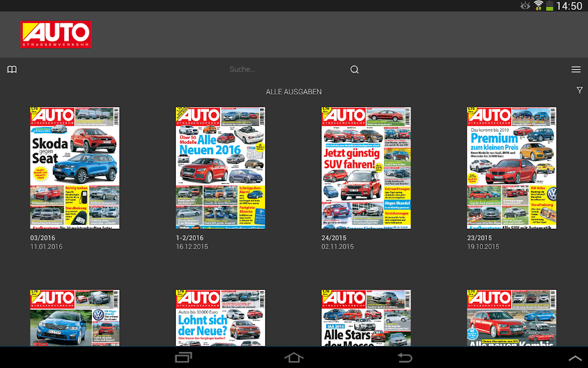Open issue 23/2015 cover Premium zum kleinen Preis

coord(512,168)
